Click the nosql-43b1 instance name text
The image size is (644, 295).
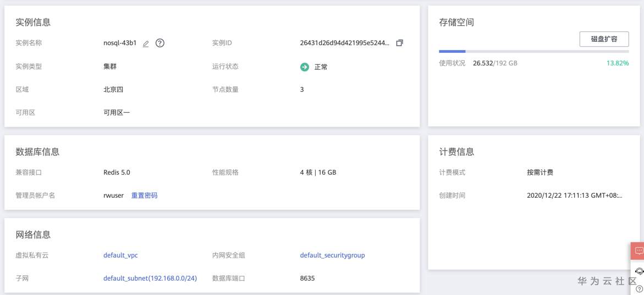pyautogui.click(x=120, y=43)
